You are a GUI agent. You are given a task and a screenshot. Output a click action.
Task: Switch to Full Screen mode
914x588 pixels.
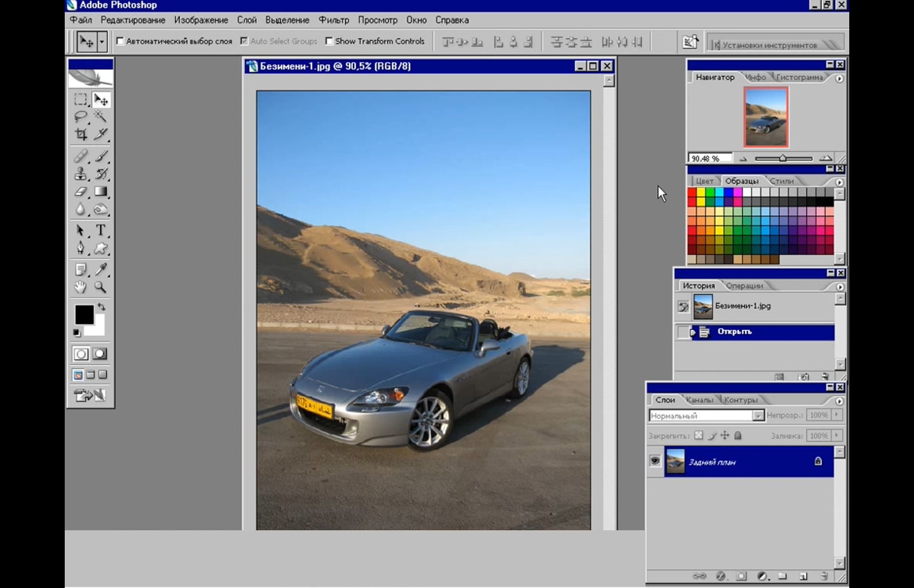point(102,375)
